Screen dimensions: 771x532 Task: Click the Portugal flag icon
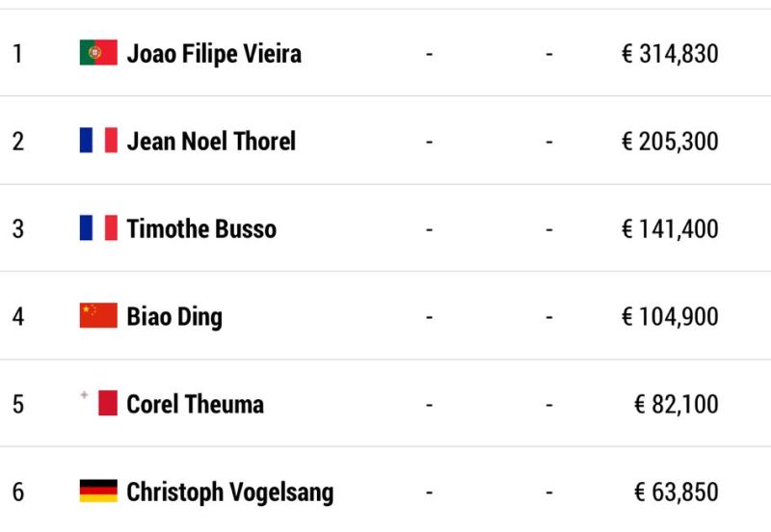98,53
